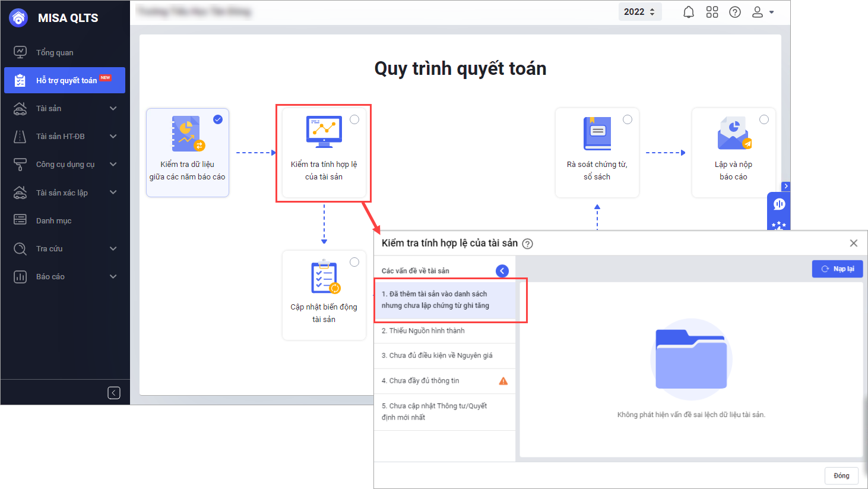The image size is (868, 489).
Task: Open the header help question-mark icon
Action: (735, 12)
